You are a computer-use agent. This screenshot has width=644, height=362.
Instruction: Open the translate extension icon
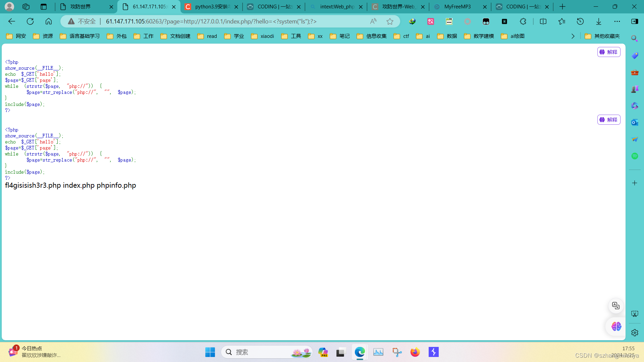click(431, 21)
